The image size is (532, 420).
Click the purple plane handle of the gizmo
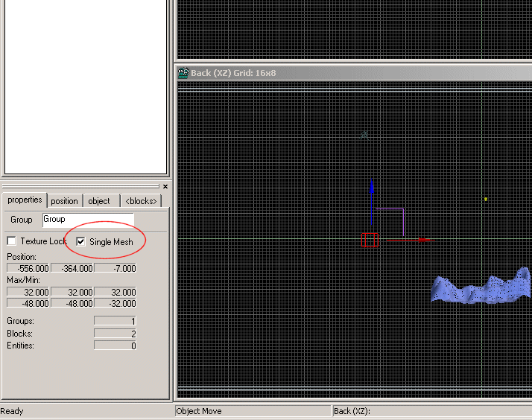pyautogui.click(x=390, y=222)
